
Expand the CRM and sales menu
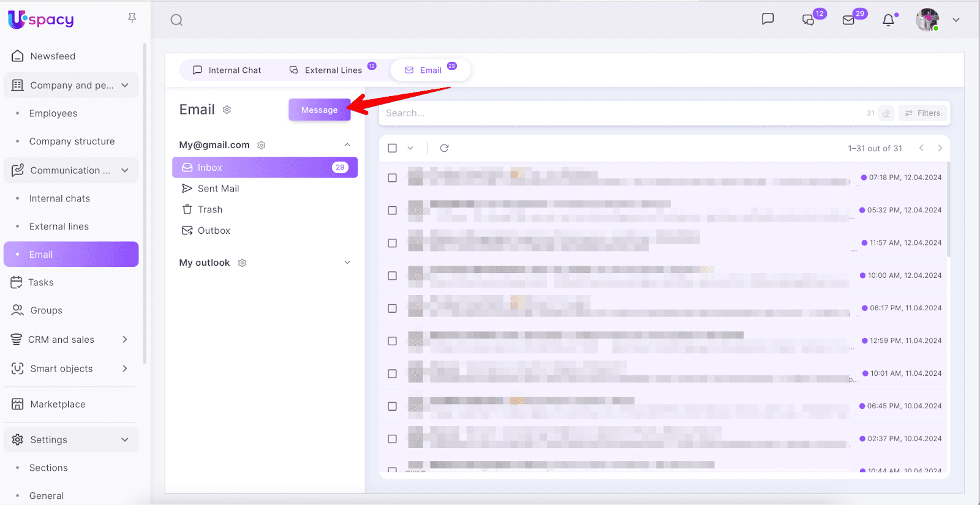pos(125,339)
